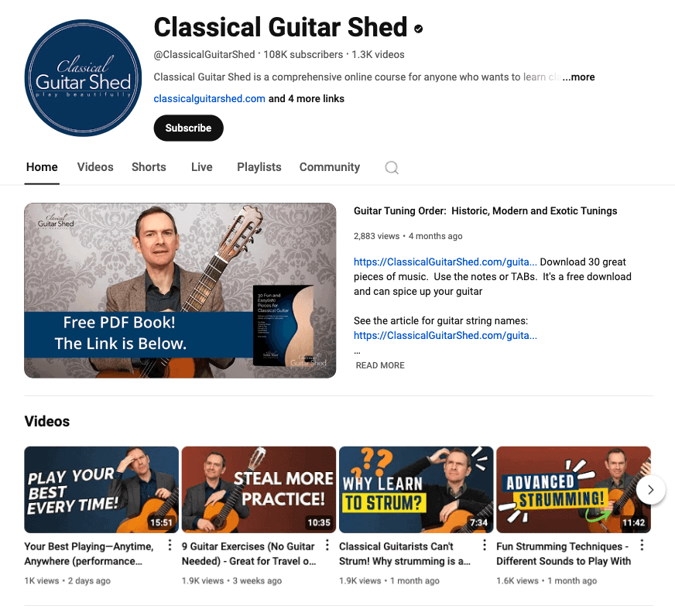Viewport: 675px width, 616px height.
Task: Expand featured video description via READ MORE
Action: [380, 365]
